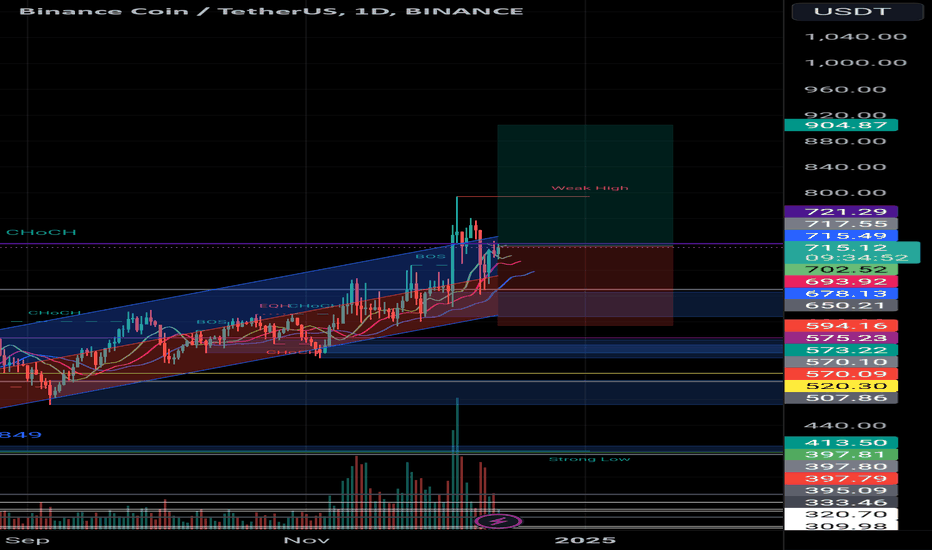This screenshot has width=932, height=550.
Task: Click the 440.00 price axis value
Action: pyautogui.click(x=845, y=426)
